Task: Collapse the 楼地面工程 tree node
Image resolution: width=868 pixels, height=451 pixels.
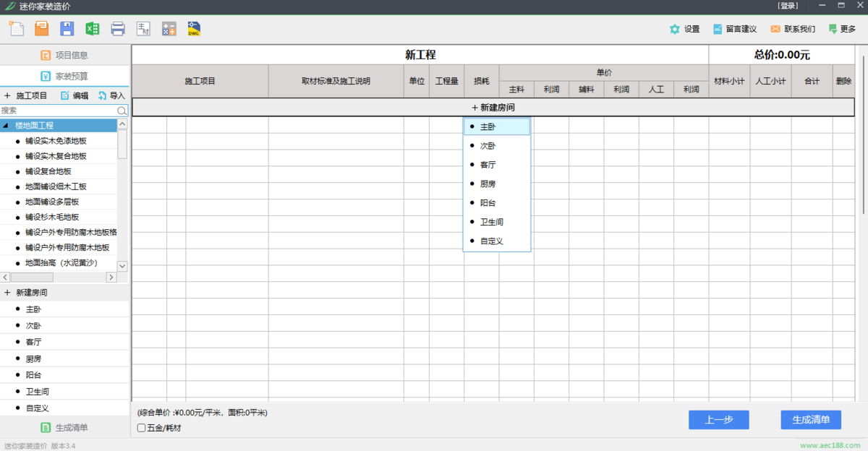Action: click(x=6, y=126)
